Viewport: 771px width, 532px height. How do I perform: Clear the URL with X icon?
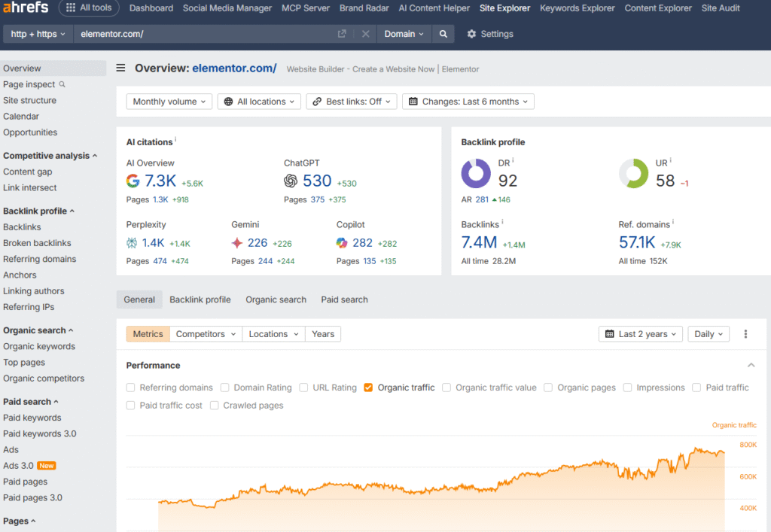[365, 34]
